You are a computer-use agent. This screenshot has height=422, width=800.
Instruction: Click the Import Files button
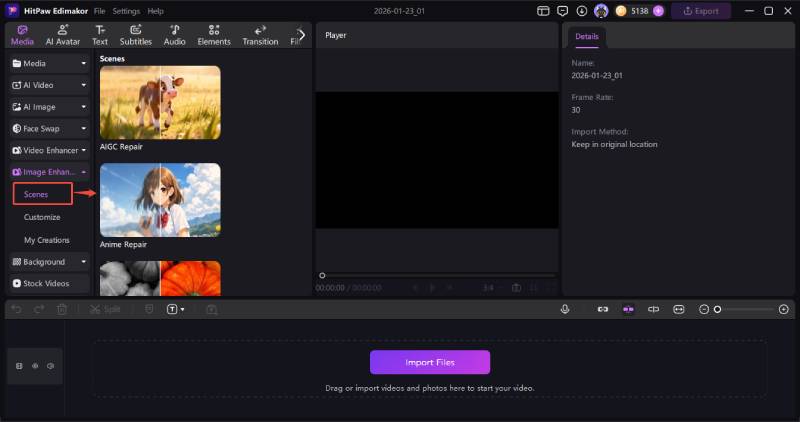click(429, 362)
